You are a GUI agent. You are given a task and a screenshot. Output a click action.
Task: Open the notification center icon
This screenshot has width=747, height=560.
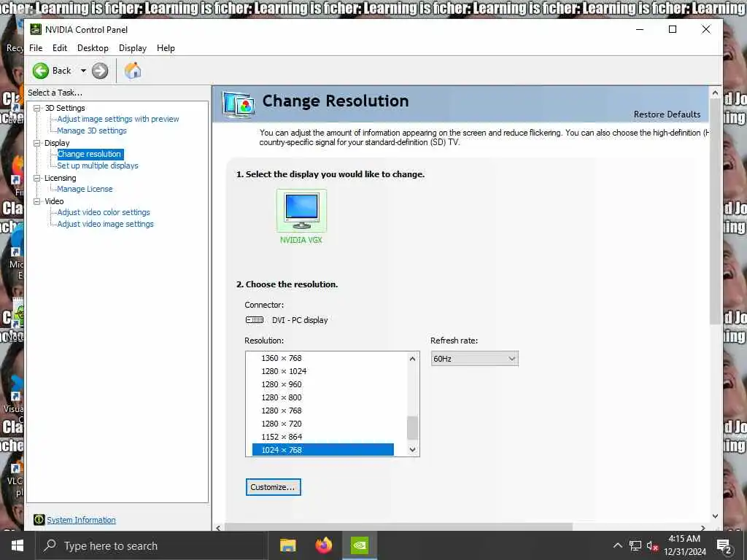724,546
